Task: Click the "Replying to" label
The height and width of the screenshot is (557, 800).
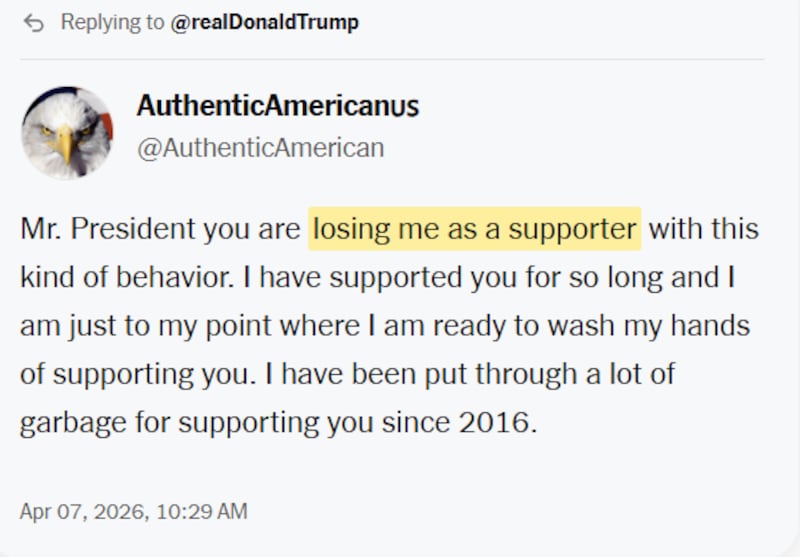Action: coord(112,23)
